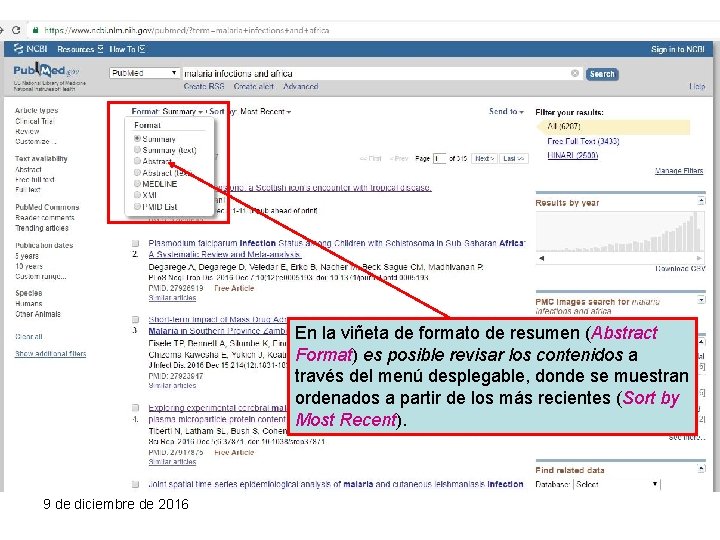Go to Next results page

click(x=484, y=158)
